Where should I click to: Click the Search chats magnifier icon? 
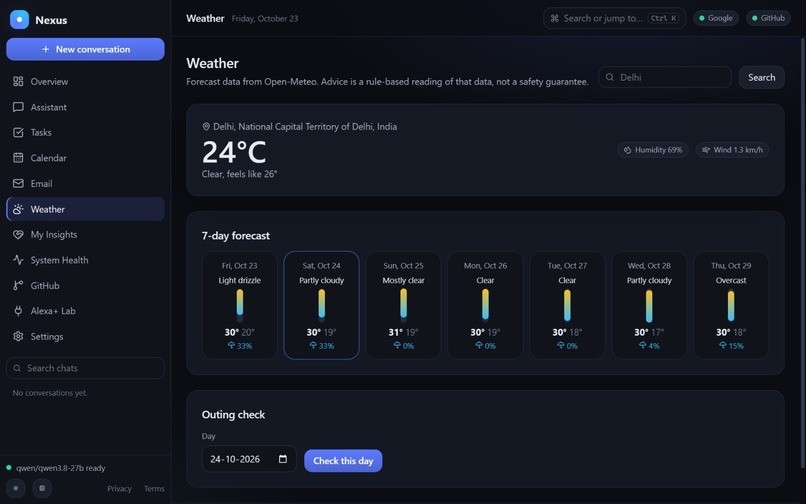(x=17, y=368)
